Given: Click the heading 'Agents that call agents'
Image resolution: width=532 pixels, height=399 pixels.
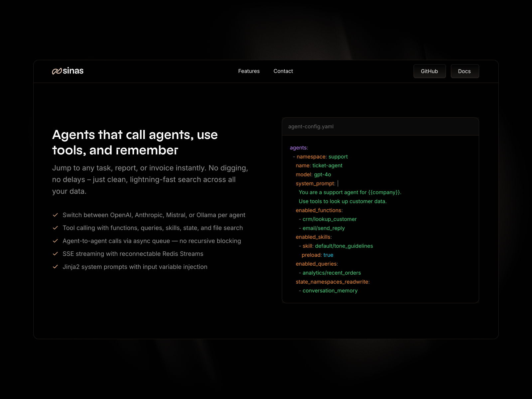Looking at the screenshot, I should point(135,142).
